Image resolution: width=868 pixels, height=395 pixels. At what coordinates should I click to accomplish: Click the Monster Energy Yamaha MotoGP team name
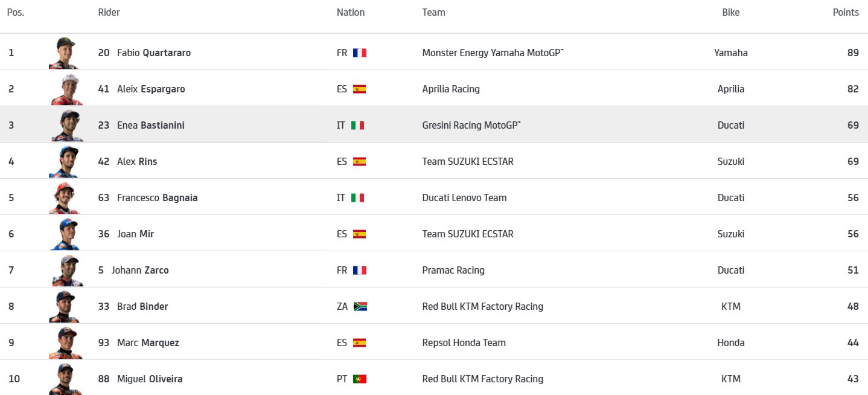[x=492, y=53]
